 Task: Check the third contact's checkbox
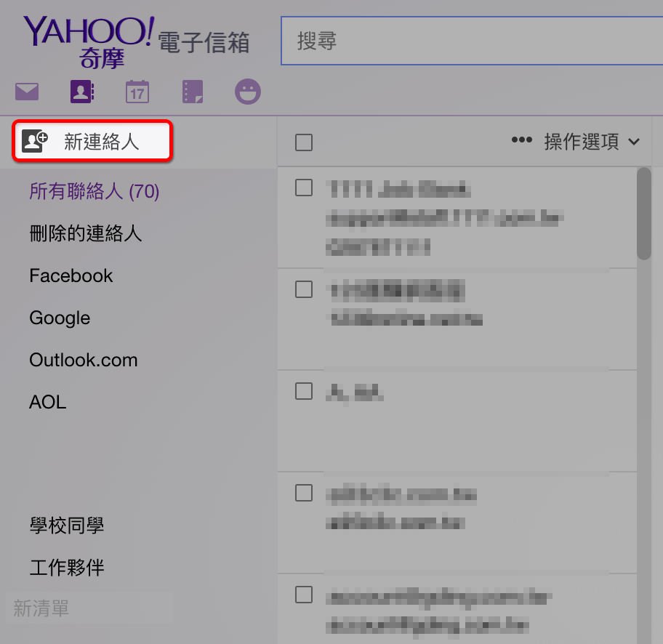[x=304, y=391]
